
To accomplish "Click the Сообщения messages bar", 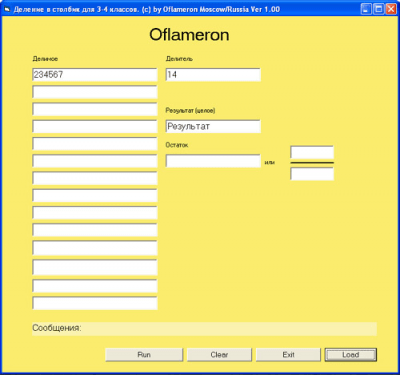I will click(x=204, y=329).
